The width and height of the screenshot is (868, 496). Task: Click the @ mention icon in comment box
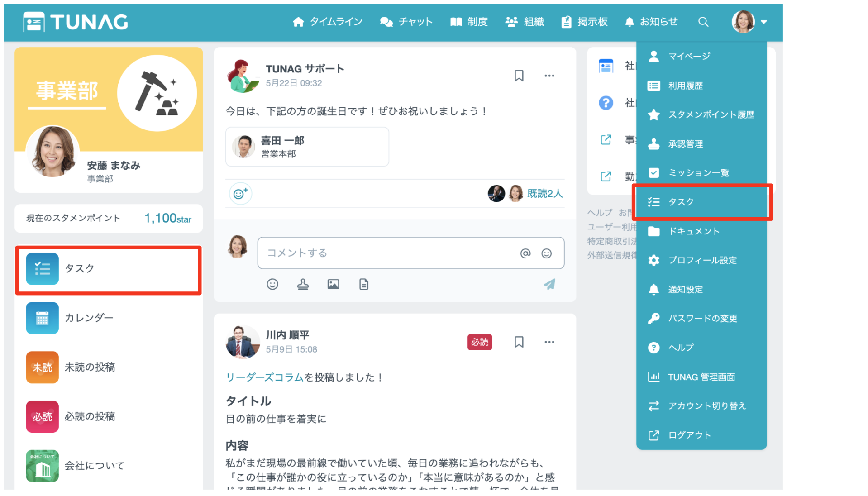525,253
